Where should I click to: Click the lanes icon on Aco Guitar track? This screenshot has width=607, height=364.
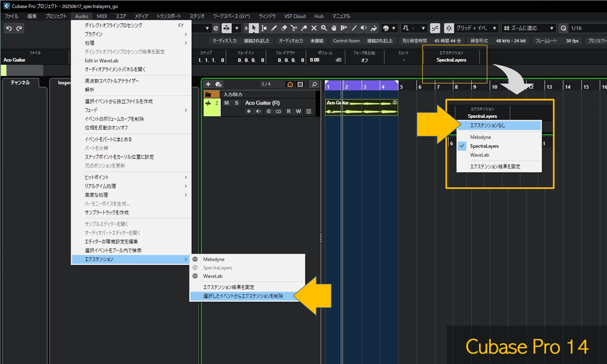[x=309, y=111]
